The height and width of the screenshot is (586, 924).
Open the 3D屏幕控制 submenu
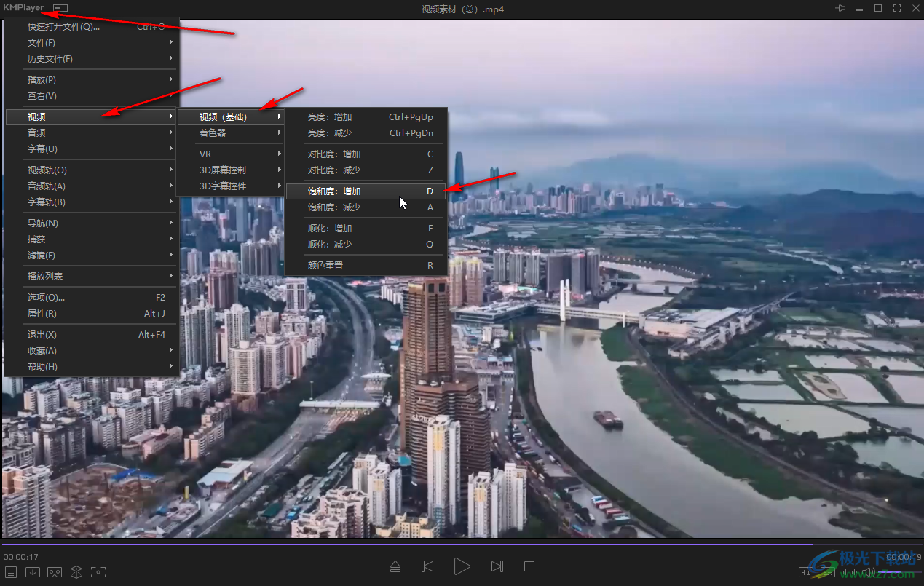pos(230,170)
